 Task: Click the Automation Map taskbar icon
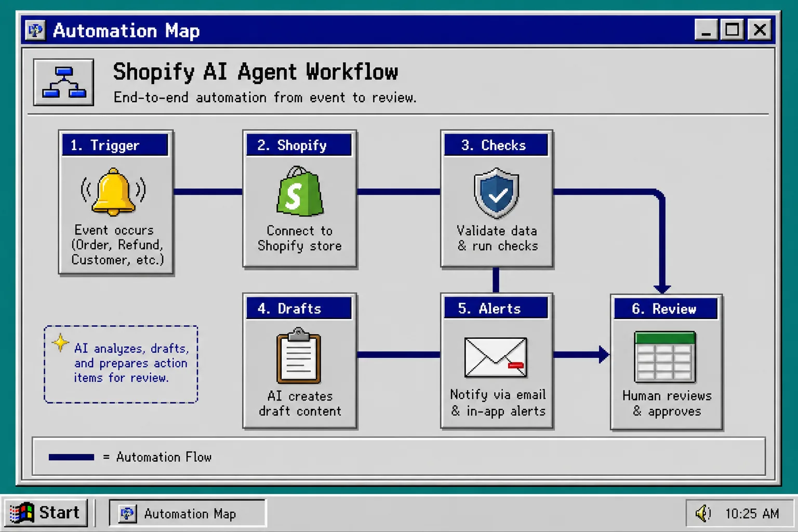pyautogui.click(x=127, y=513)
